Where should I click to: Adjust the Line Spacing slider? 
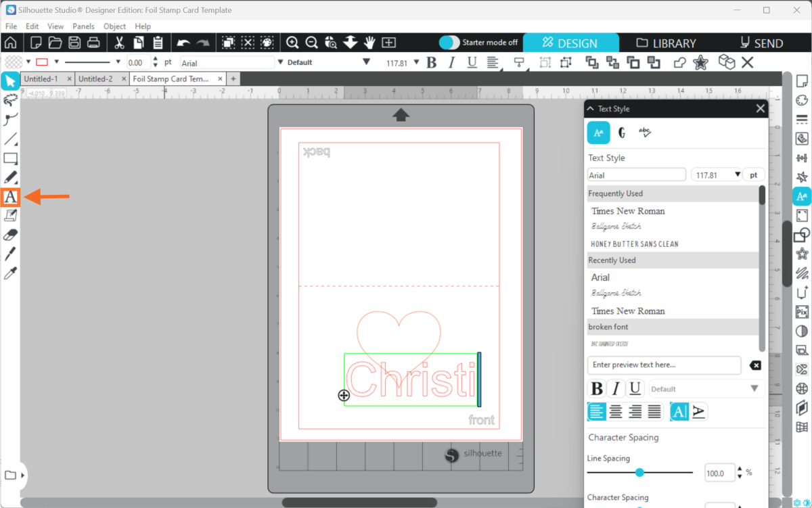(640, 472)
